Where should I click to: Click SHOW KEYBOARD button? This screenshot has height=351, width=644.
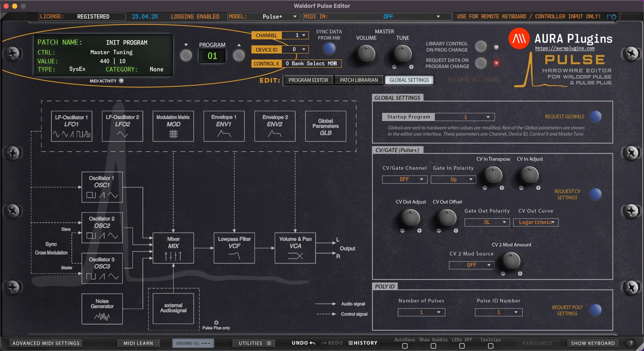593,343
